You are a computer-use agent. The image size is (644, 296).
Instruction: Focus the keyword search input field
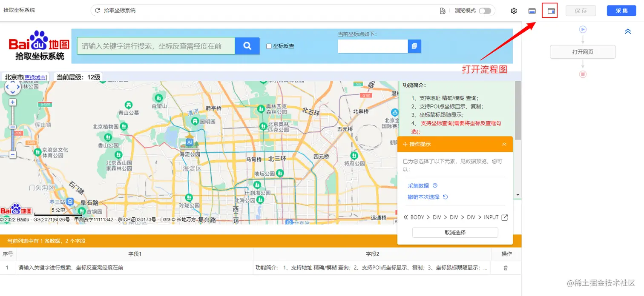point(156,46)
